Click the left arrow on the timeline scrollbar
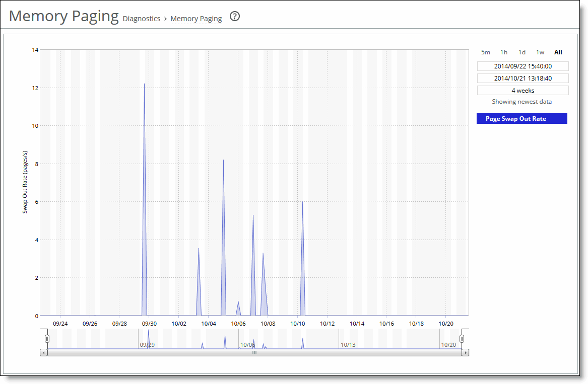 (x=44, y=352)
